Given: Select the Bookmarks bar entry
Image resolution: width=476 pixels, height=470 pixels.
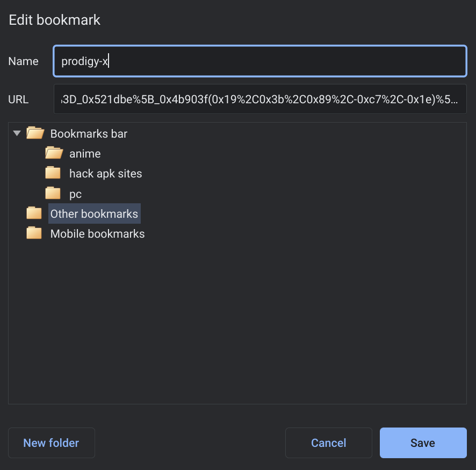Looking at the screenshot, I should click(x=88, y=133).
